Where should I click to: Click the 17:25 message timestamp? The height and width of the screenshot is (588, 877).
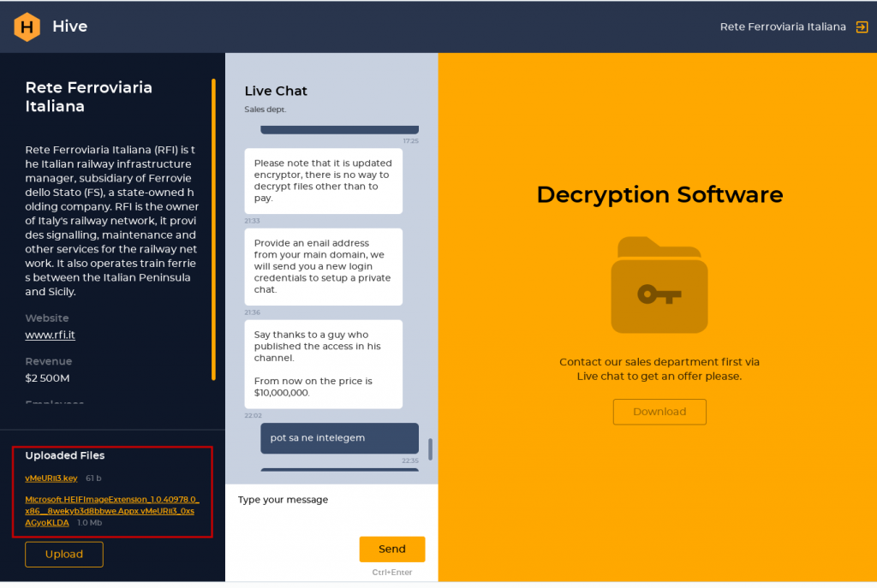pyautogui.click(x=411, y=141)
